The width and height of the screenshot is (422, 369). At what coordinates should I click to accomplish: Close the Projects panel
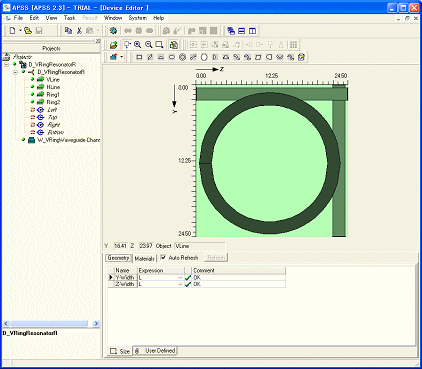tap(98, 41)
